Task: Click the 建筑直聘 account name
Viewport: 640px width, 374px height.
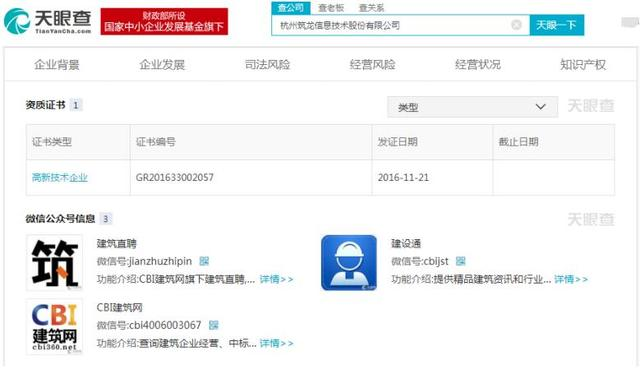Action: pyautogui.click(x=116, y=244)
